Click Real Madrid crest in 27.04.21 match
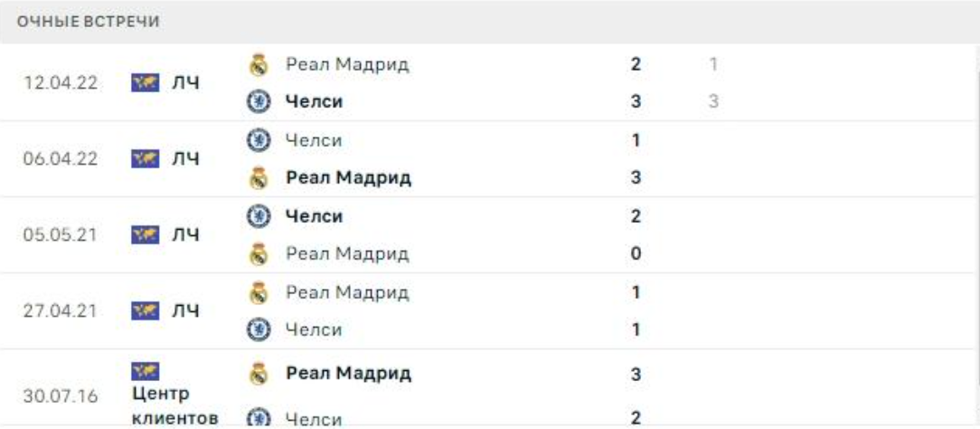 click(x=255, y=292)
